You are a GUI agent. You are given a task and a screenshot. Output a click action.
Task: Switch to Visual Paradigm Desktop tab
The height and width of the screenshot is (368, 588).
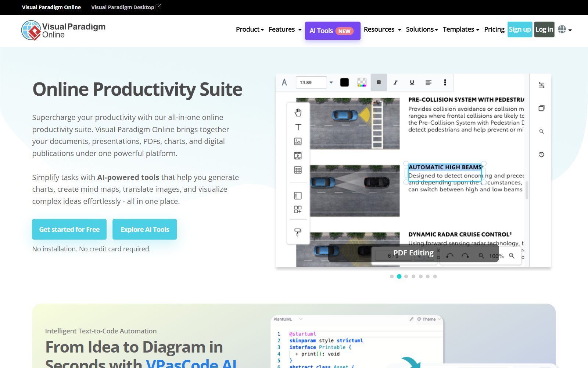123,7
